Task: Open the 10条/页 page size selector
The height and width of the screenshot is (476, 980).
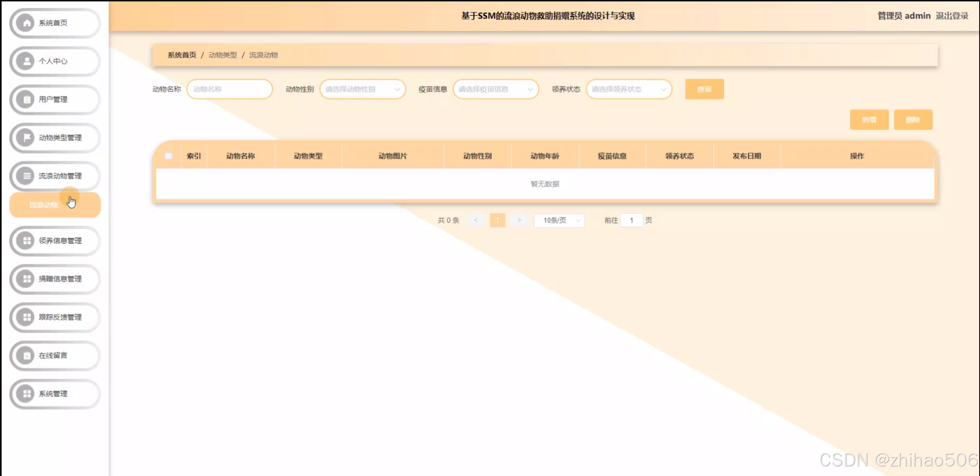Action: pos(559,220)
